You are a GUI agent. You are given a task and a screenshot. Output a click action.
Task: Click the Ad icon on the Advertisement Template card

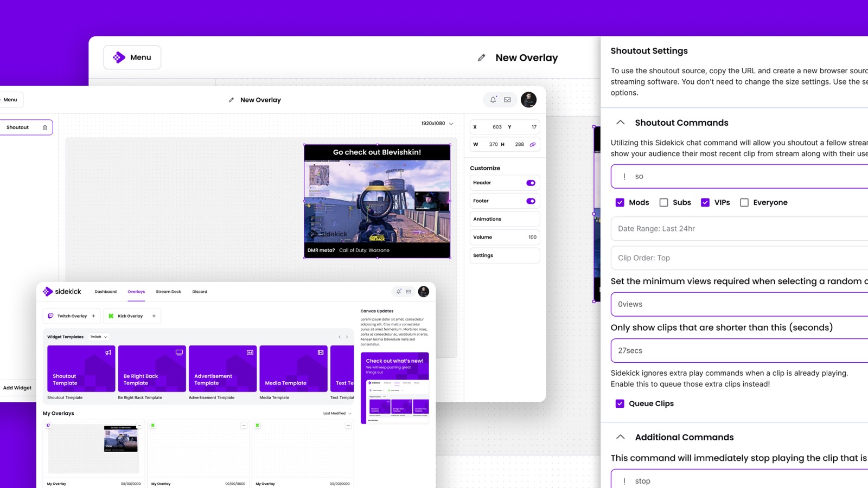250,352
